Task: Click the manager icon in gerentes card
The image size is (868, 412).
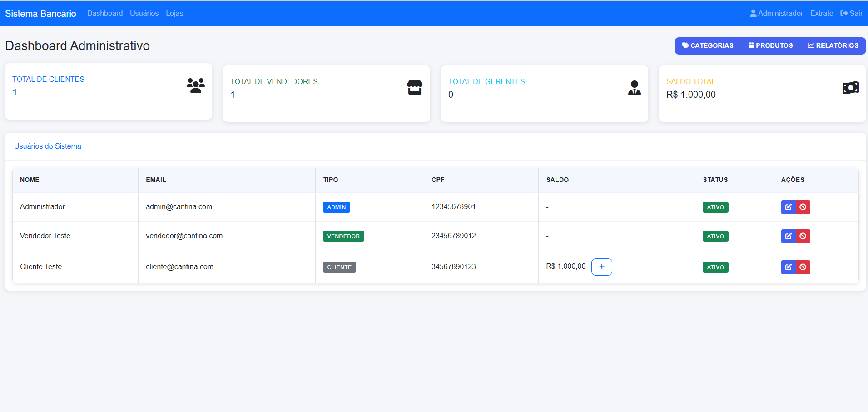Action: 634,88
